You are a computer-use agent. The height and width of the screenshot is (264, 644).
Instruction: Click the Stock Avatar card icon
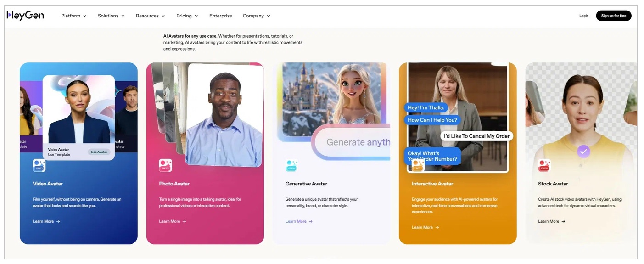coord(544,165)
